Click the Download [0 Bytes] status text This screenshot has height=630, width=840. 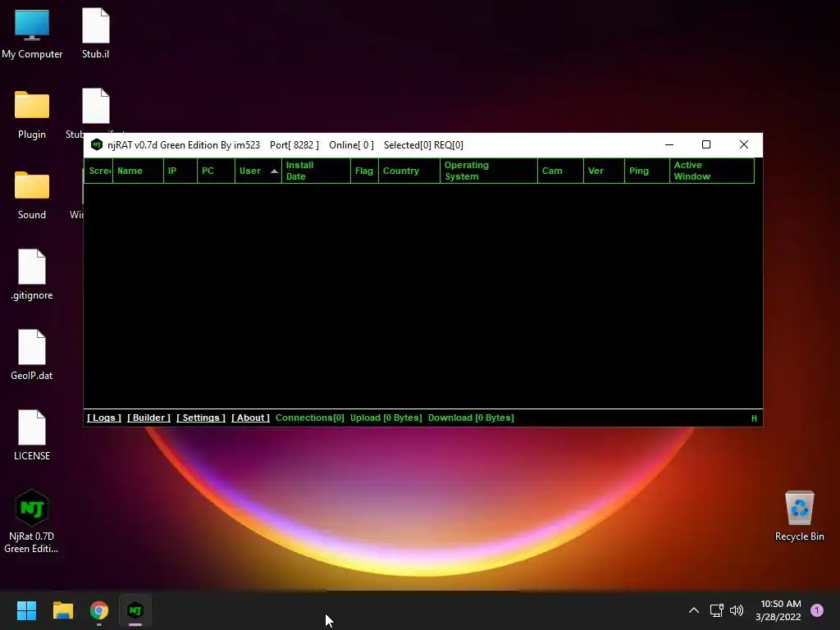(x=471, y=418)
